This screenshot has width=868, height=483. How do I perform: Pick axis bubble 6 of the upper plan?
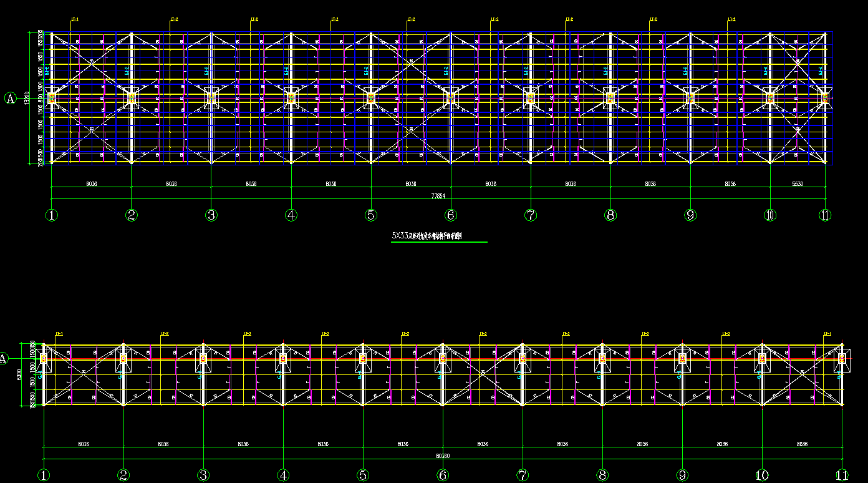tap(451, 215)
